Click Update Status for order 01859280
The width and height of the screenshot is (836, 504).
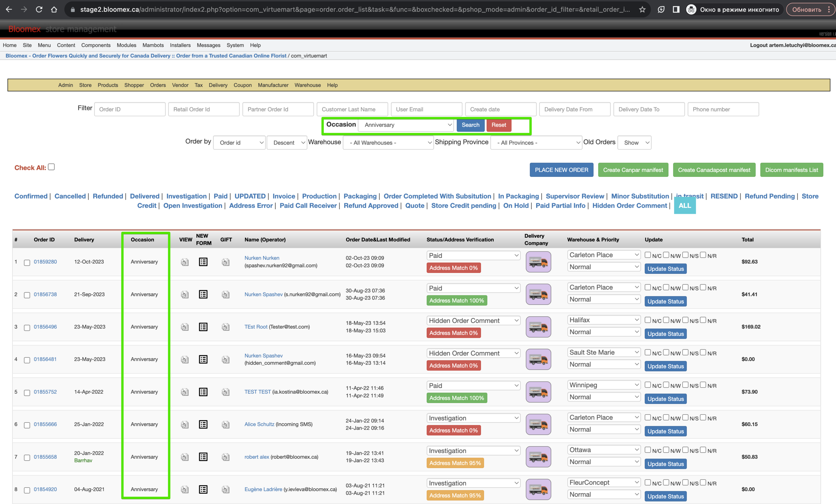665,269
